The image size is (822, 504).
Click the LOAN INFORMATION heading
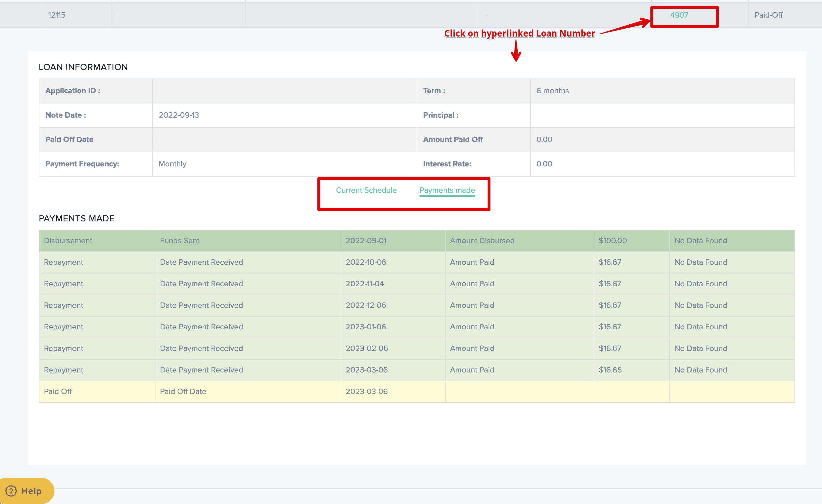click(x=83, y=67)
